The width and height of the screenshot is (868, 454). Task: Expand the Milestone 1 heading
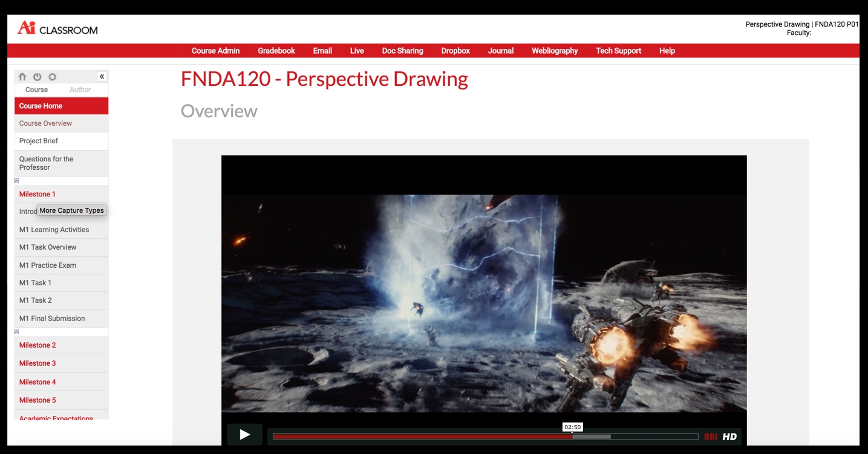pyautogui.click(x=61, y=194)
